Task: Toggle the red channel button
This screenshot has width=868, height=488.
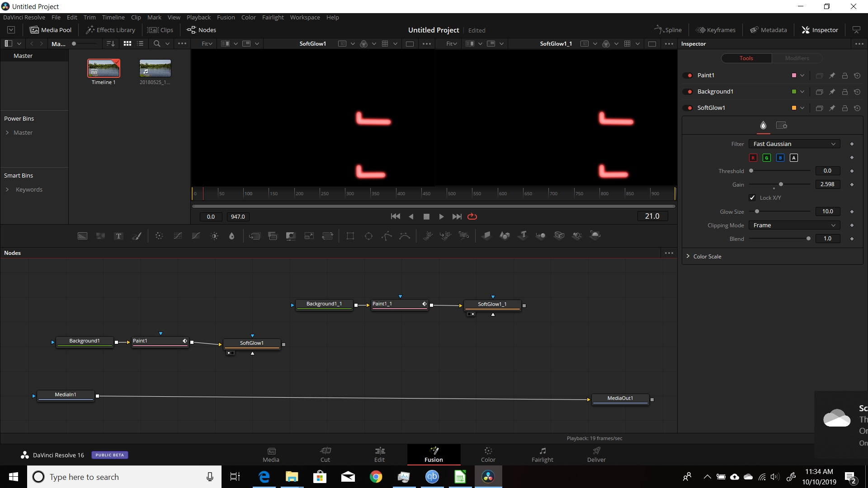Action: point(753,158)
